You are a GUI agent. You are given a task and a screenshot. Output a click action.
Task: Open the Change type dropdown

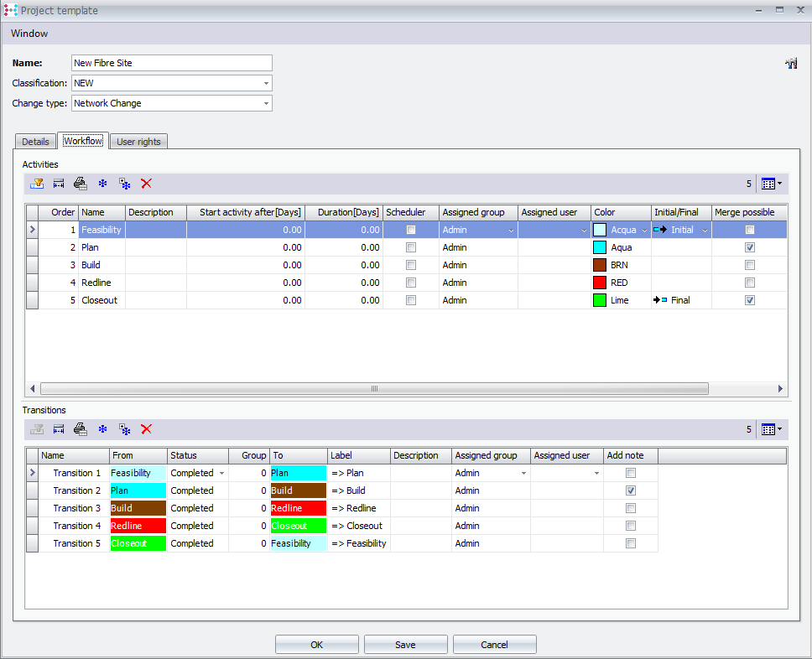(266, 103)
